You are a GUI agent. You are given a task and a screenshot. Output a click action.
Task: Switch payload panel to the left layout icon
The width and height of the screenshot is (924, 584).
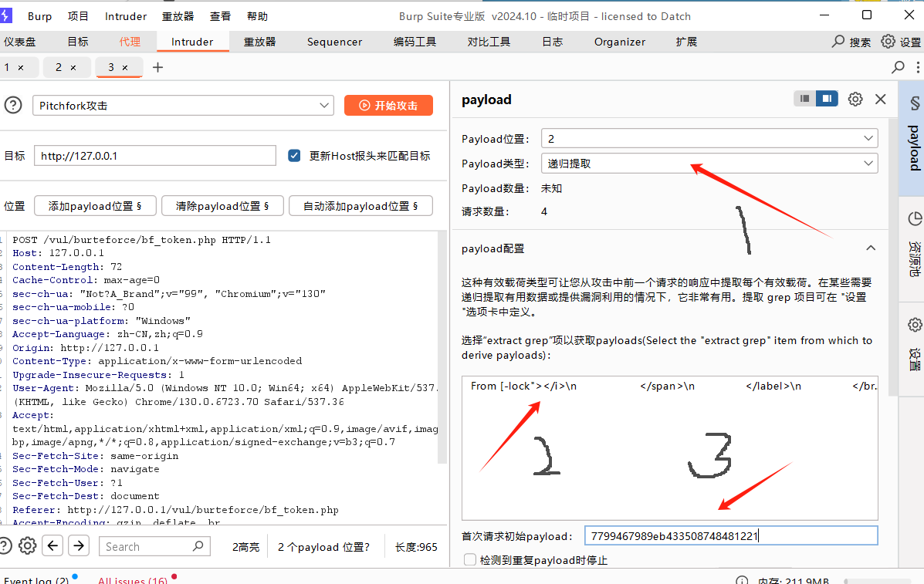coord(804,99)
